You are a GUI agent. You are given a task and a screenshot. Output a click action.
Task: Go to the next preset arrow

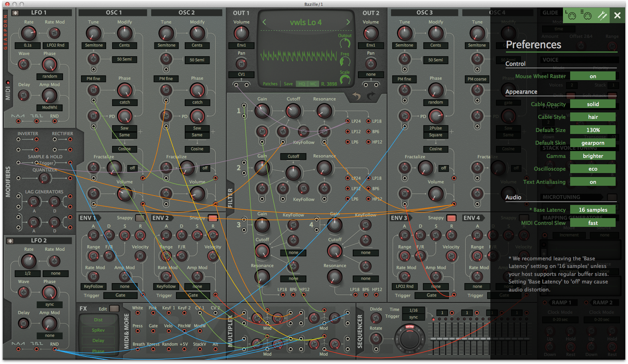point(348,22)
